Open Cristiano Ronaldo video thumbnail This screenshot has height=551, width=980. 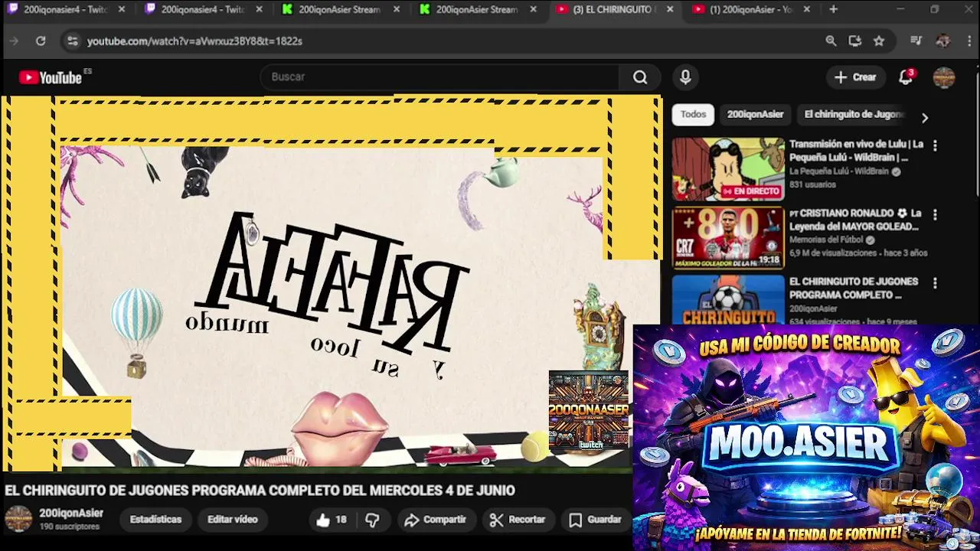[728, 238]
